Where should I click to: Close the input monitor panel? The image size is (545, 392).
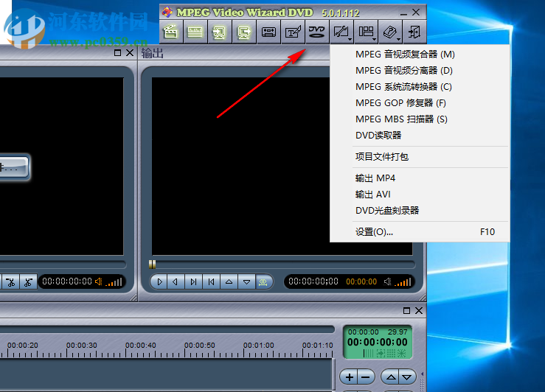click(x=130, y=53)
